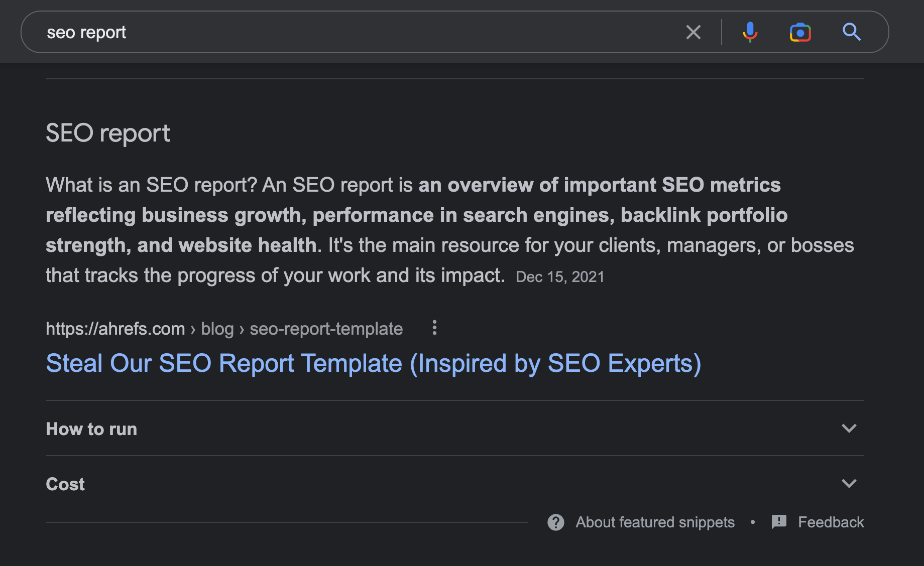Image resolution: width=924 pixels, height=566 pixels.
Task: Start voice search with the microphone icon
Action: pyautogui.click(x=750, y=32)
